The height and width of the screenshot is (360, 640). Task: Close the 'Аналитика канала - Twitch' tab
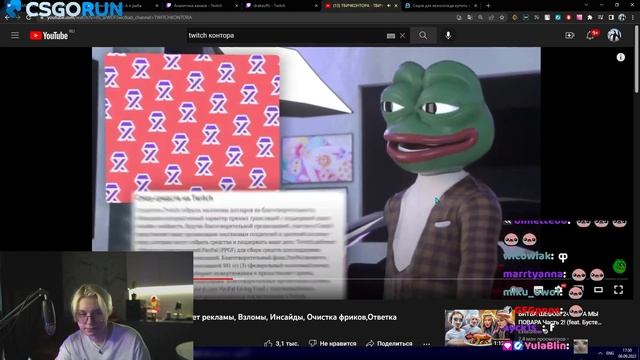tap(237, 6)
